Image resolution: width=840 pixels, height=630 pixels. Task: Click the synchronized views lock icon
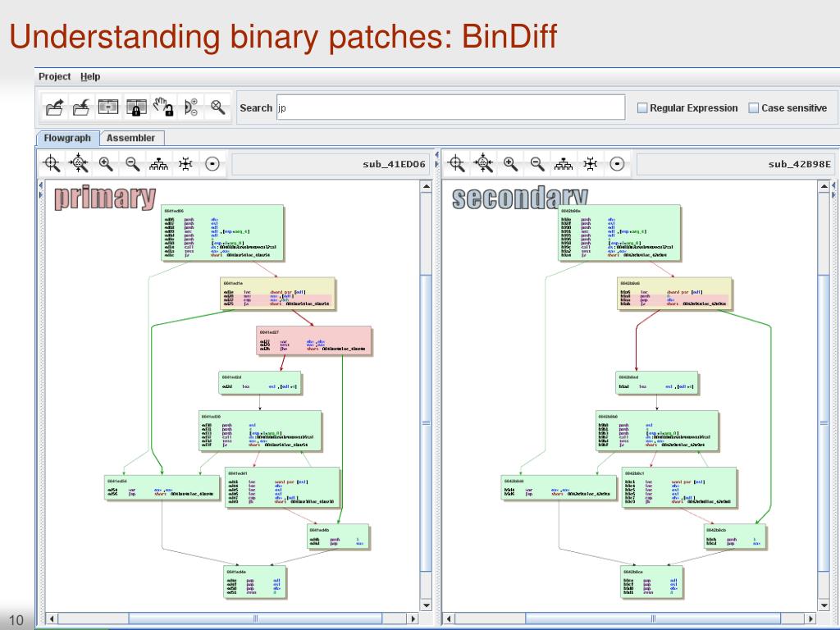136,107
